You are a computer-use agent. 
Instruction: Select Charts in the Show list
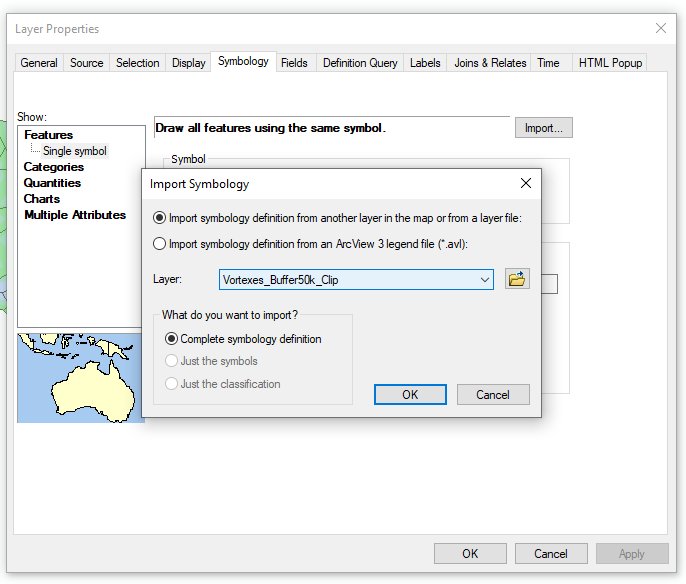(42, 199)
